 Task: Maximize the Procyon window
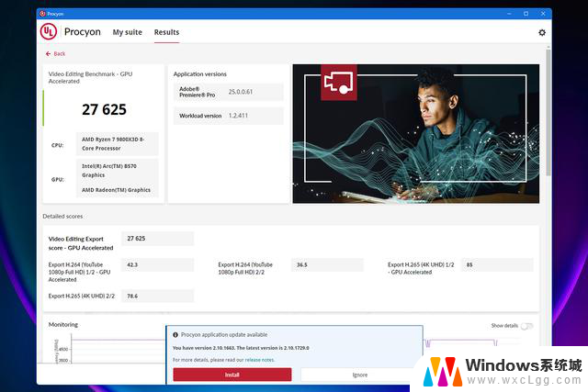coord(526,14)
